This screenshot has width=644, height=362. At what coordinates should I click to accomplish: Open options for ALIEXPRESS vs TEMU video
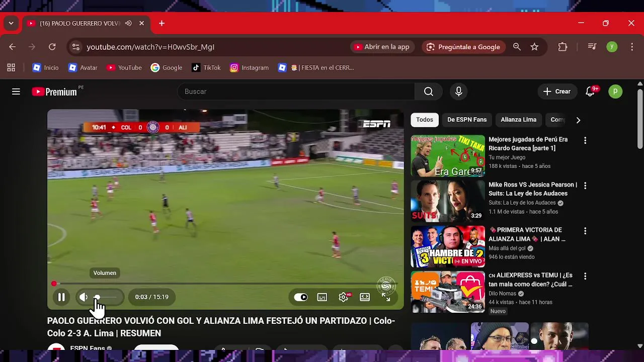(585, 276)
